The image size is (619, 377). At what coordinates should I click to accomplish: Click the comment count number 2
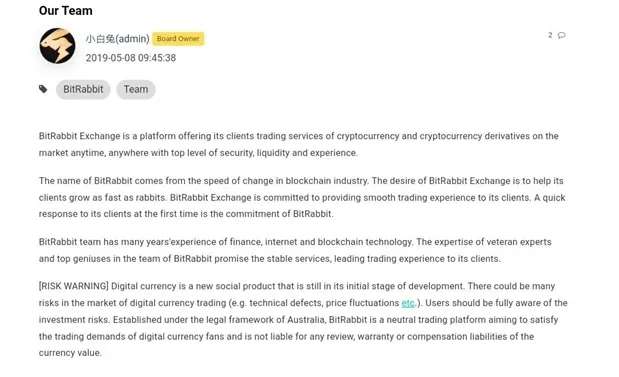(x=550, y=35)
